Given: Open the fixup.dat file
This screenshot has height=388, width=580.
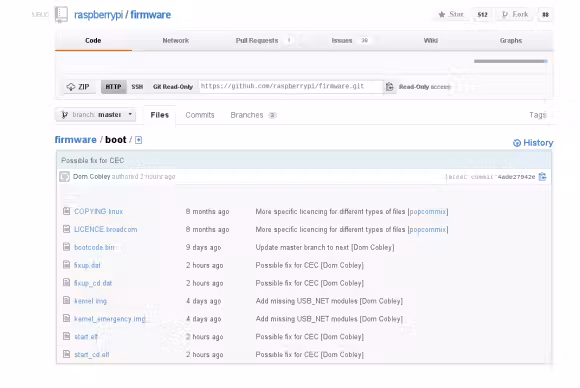Looking at the screenshot, I should 87,265.
